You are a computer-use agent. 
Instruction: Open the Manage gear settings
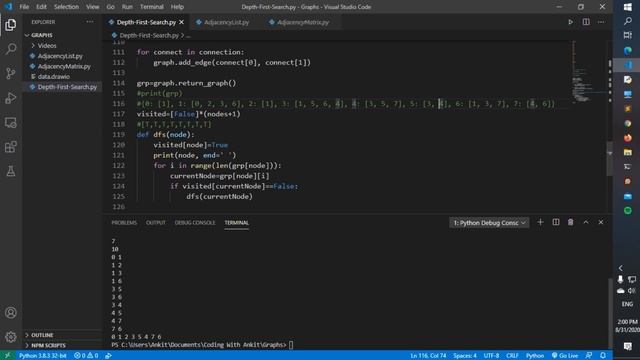(x=11, y=337)
